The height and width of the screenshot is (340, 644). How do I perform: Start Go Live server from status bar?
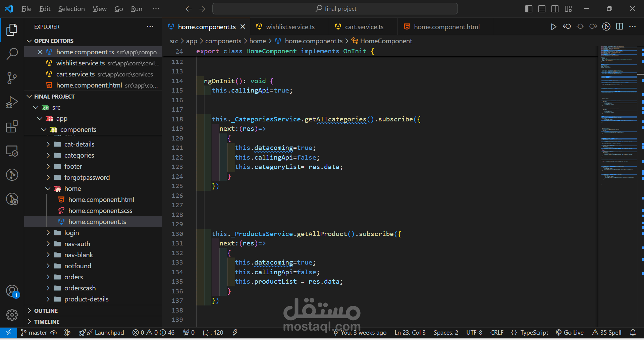tap(570, 333)
